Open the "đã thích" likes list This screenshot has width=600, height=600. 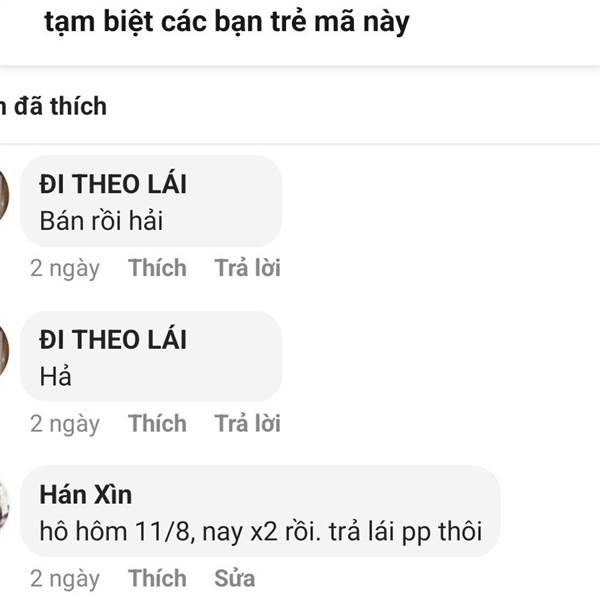tap(54, 106)
